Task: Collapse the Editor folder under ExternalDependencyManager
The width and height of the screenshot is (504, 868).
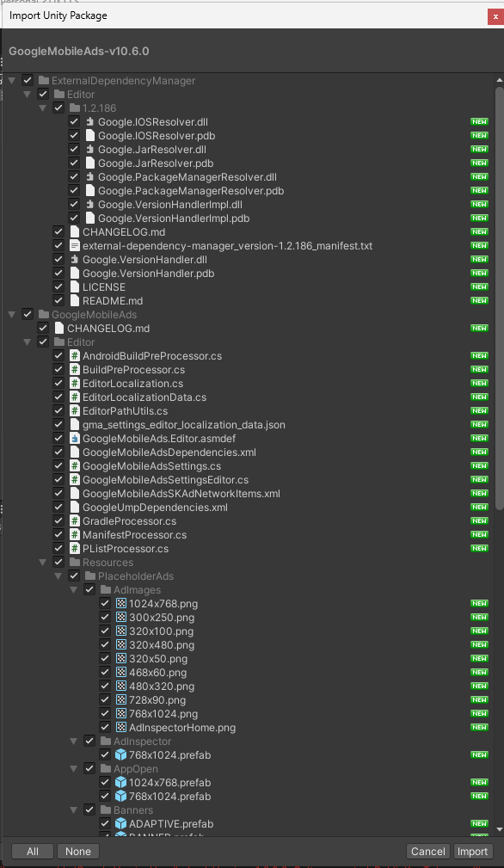Action: pyautogui.click(x=27, y=95)
